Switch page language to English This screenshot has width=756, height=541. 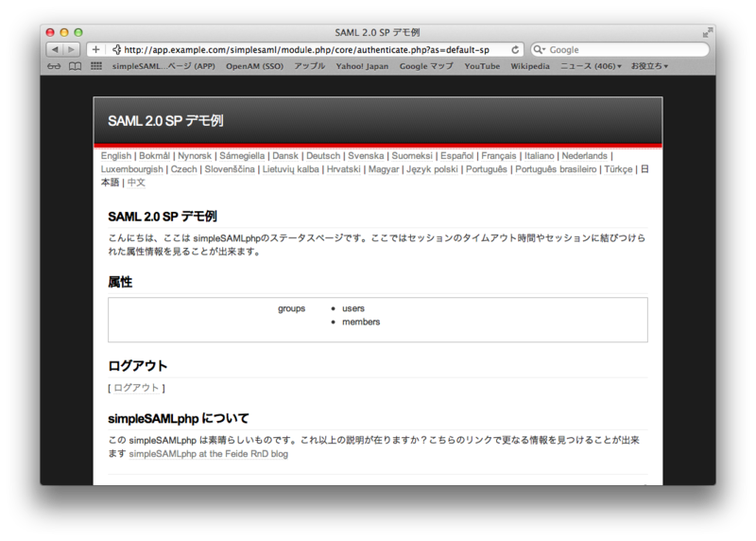tap(115, 156)
